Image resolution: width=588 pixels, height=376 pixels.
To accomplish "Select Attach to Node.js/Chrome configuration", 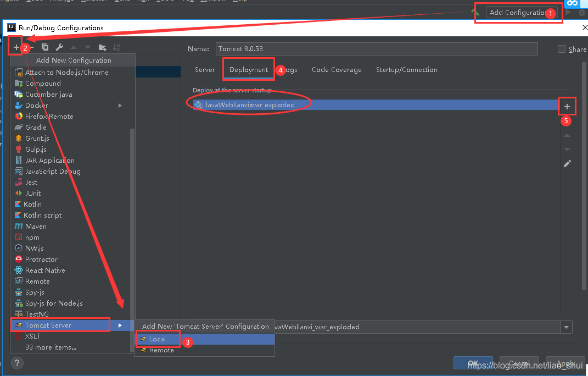I will coord(71,73).
